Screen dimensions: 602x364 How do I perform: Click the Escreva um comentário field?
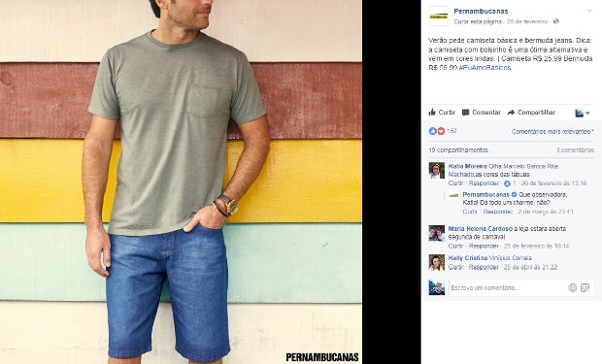(x=507, y=287)
